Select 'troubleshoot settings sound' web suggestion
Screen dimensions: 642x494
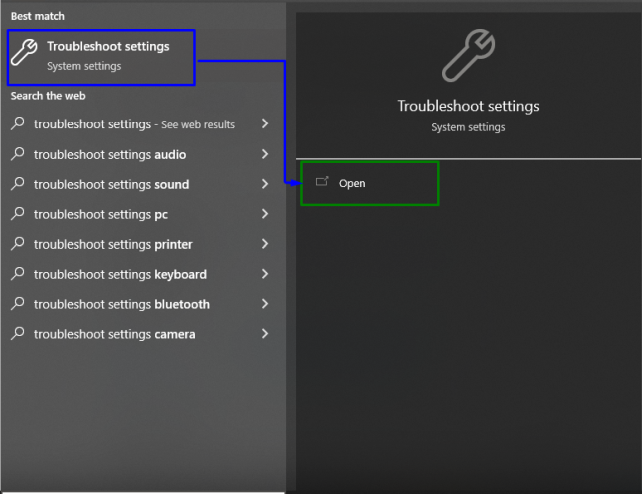(111, 184)
